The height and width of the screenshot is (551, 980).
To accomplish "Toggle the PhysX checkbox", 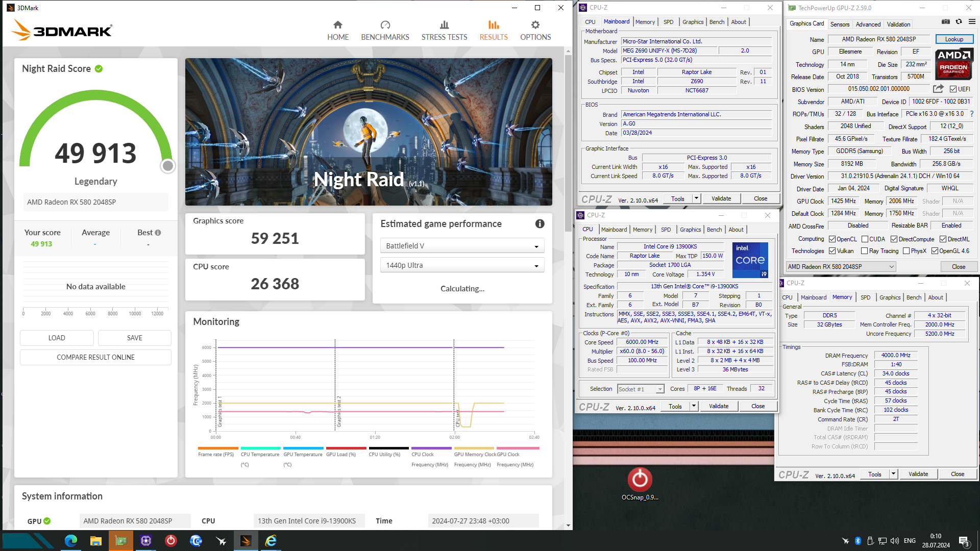I will 906,251.
